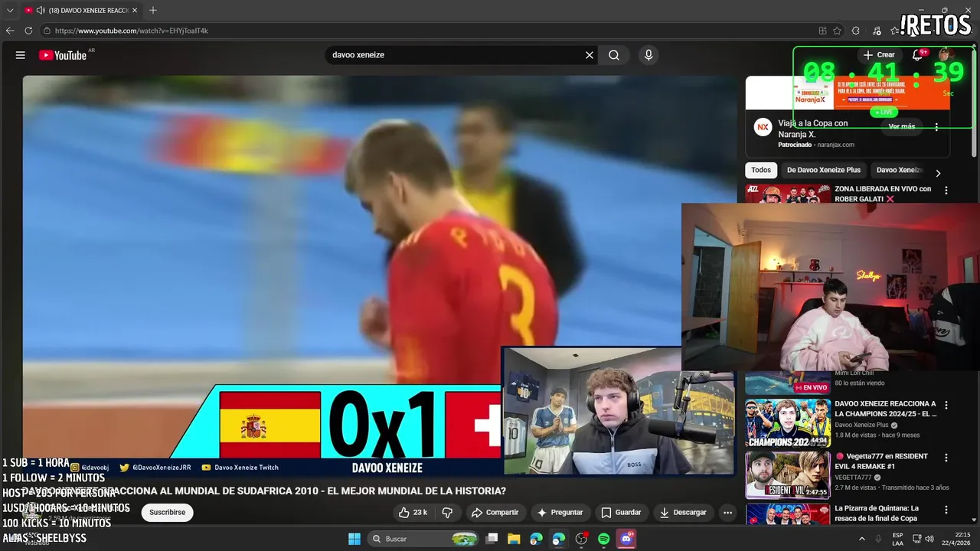Click the taskbar Buscar search box
The height and width of the screenshot is (551, 980).
point(423,539)
